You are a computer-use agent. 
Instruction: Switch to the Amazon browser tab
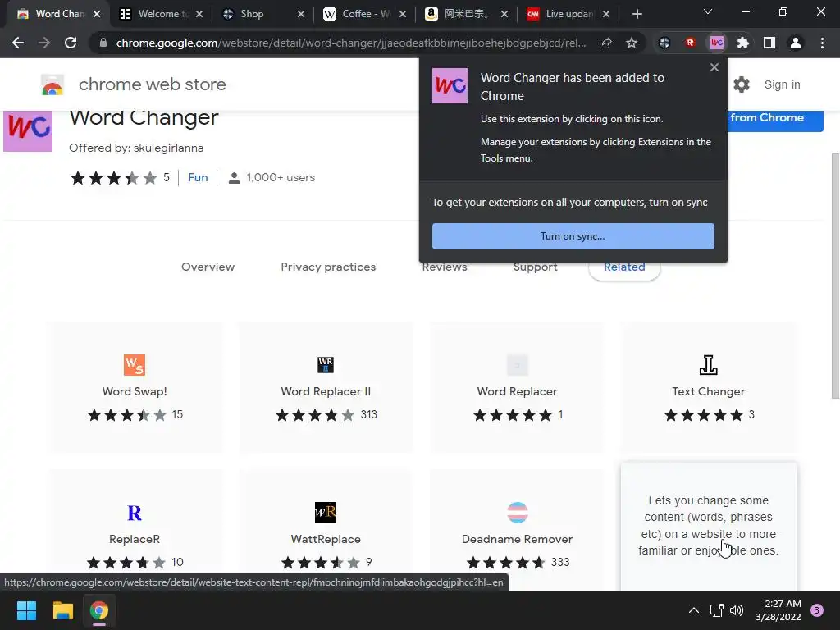pos(465,14)
